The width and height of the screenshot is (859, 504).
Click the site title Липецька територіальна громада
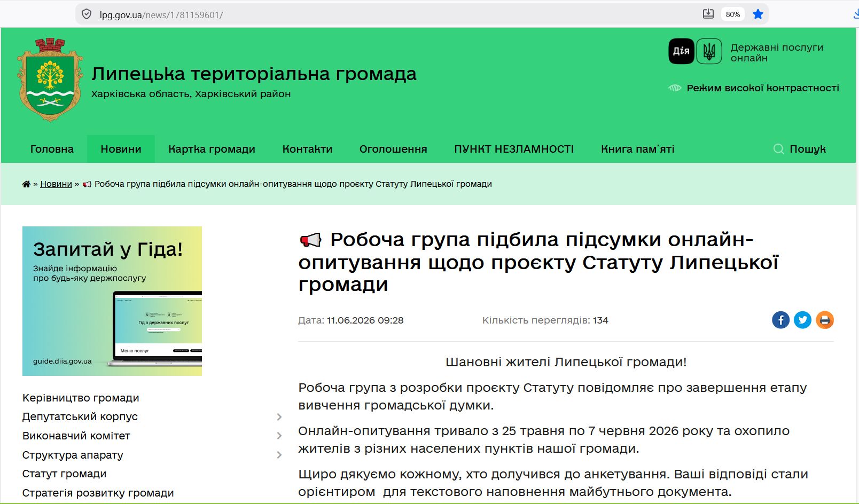(254, 74)
